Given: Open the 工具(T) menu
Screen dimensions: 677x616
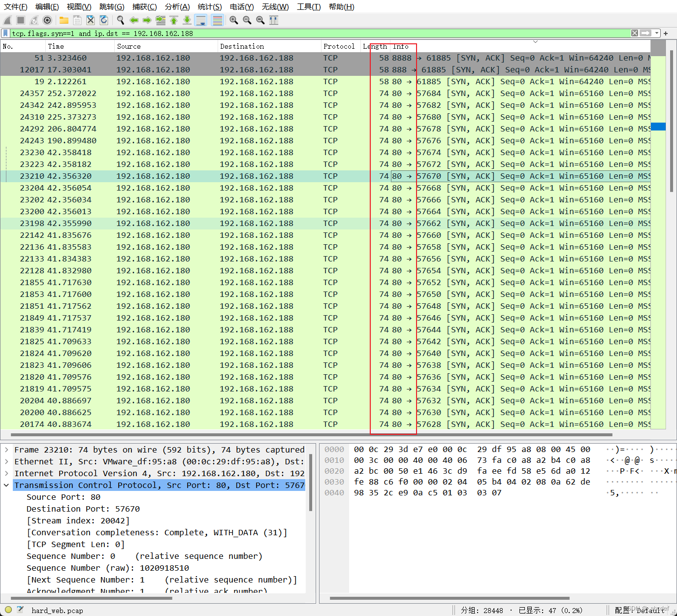Looking at the screenshot, I should coord(309,7).
